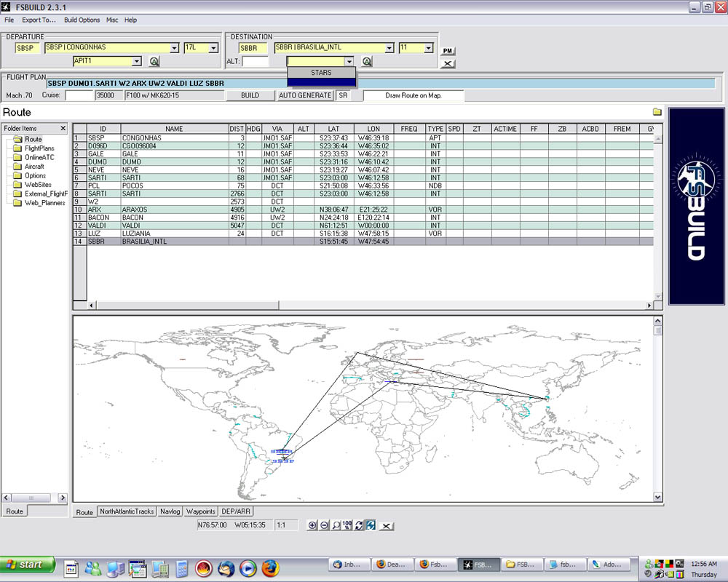Select table row 10 ARX ARAXOS
Viewport: 728px width, 582px height.
[363, 210]
